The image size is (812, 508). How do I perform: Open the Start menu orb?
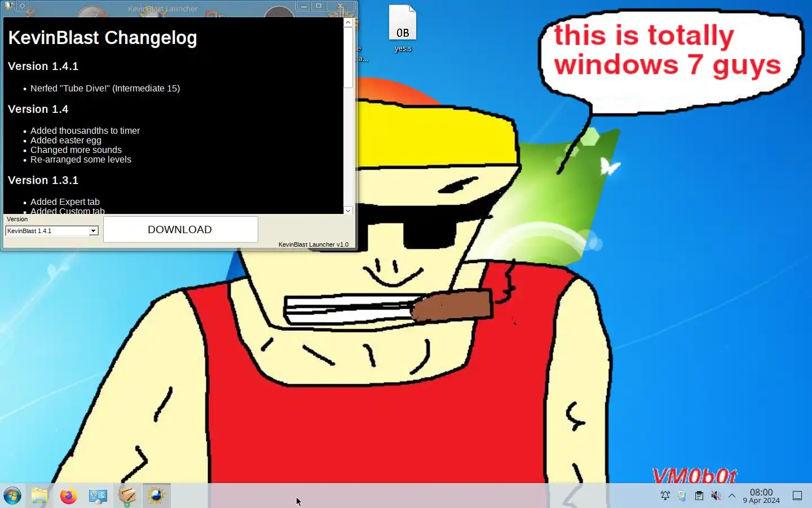pyautogui.click(x=12, y=496)
